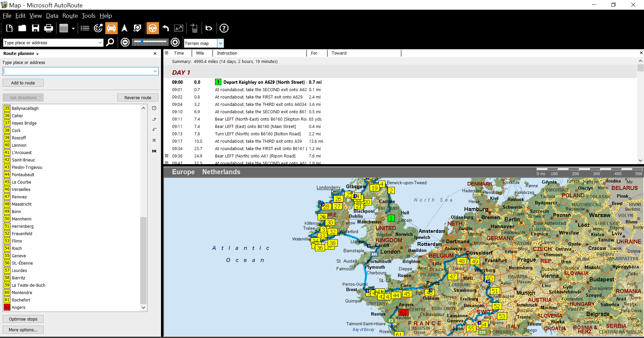644x338 pixels.
Task: Open a map file via folder icon
Action: (22, 28)
